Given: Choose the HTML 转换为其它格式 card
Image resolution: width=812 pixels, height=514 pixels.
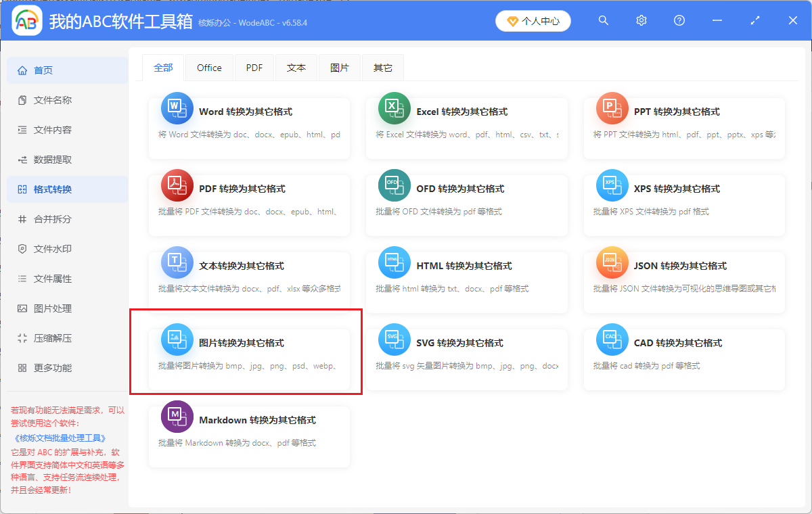Looking at the screenshot, I should coord(466,276).
